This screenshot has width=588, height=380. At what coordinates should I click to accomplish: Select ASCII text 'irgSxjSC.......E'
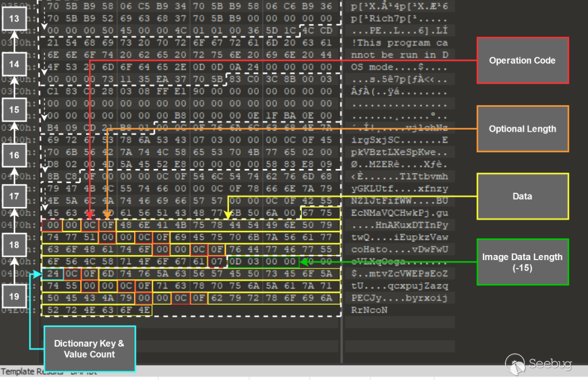(399, 140)
